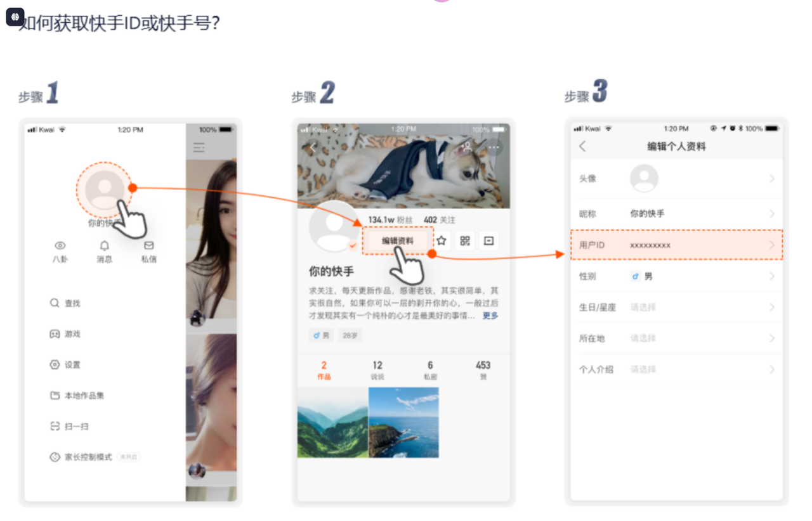Click the 八卦 eye icon
Viewport: 812px width, 521px height.
pyautogui.click(x=60, y=246)
